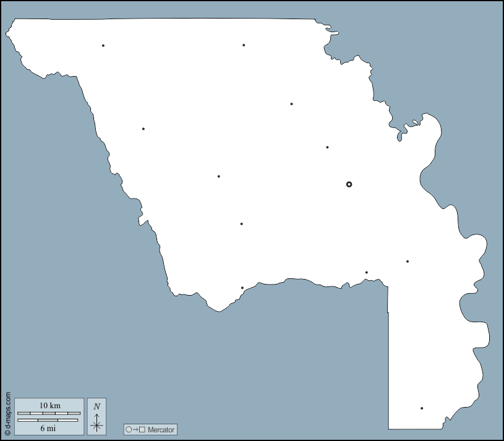Click the small inlet on the northeastern border
This screenshot has width=504, height=441.
tap(402, 131)
